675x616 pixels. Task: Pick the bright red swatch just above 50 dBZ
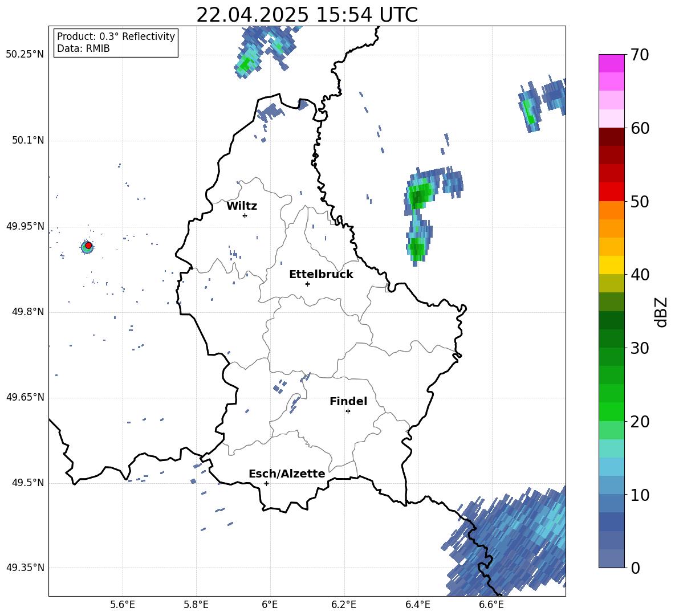[x=611, y=191]
